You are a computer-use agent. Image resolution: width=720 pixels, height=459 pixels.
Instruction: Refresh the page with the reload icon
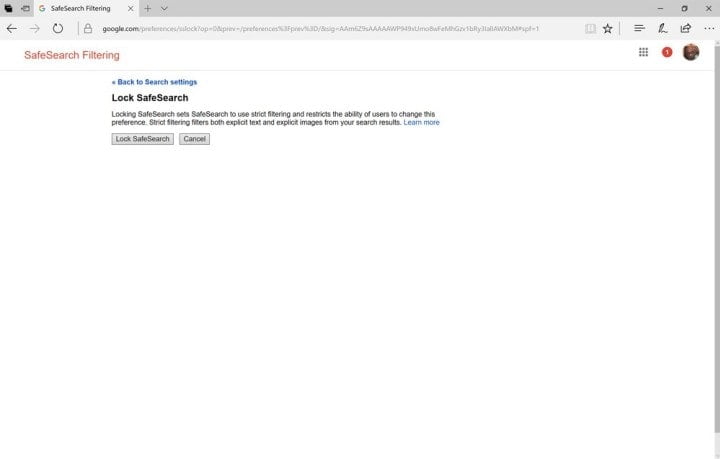(57, 28)
